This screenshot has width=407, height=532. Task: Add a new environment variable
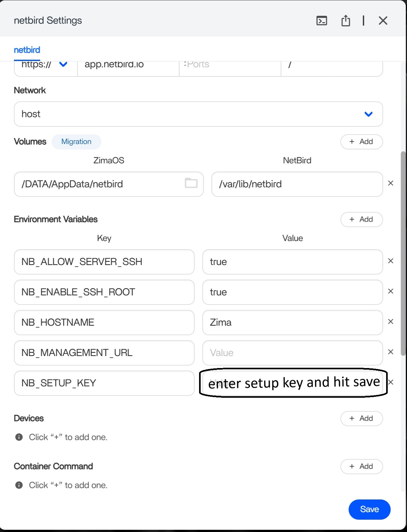point(361,220)
